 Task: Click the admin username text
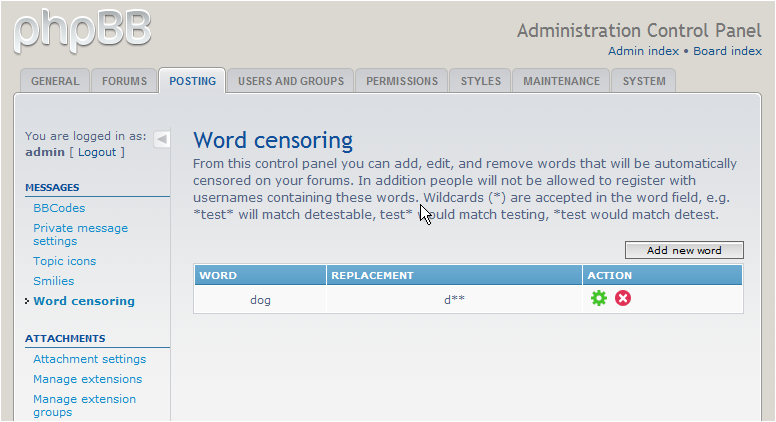pos(45,152)
